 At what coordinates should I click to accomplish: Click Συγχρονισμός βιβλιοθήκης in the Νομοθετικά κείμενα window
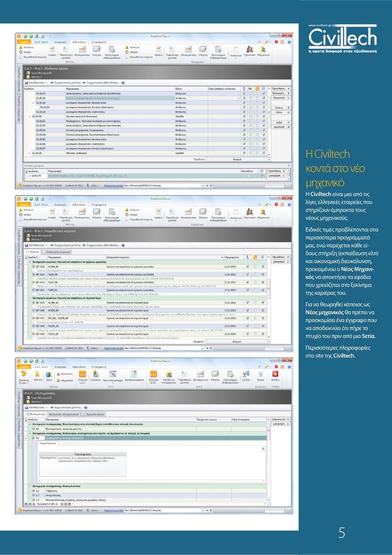[100, 245]
